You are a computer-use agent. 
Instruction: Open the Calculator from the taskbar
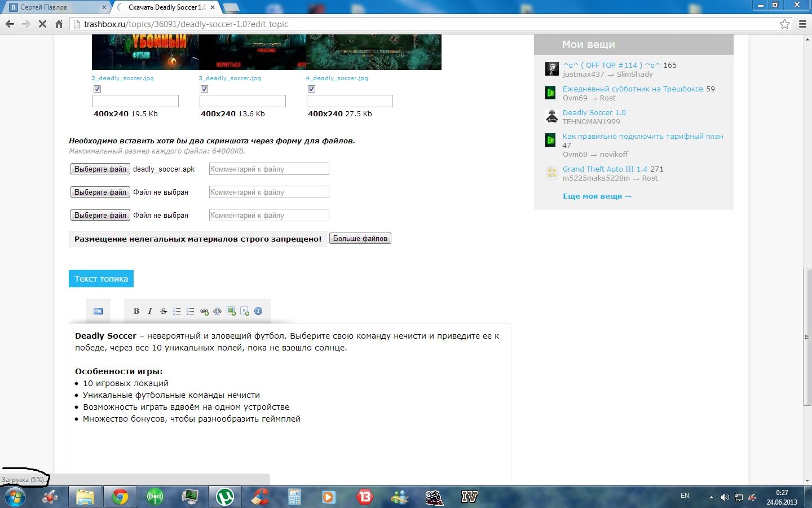(294, 497)
